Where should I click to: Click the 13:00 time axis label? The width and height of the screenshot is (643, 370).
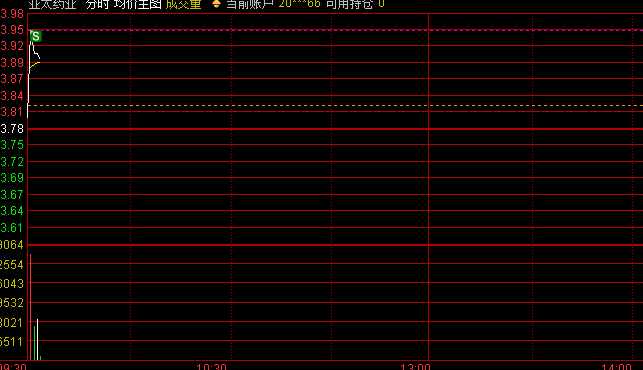point(415,366)
